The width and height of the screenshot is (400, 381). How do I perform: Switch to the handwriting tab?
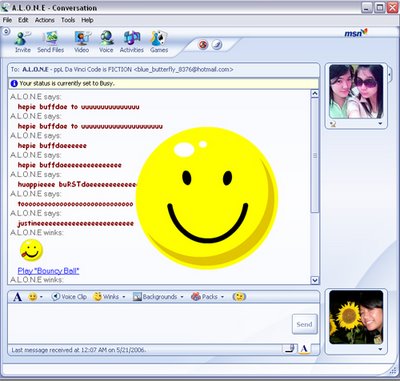[290, 349]
